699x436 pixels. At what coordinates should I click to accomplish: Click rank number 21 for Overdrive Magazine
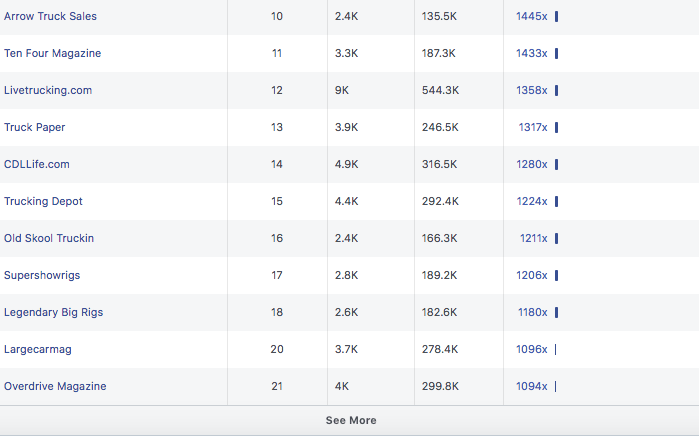pos(277,386)
